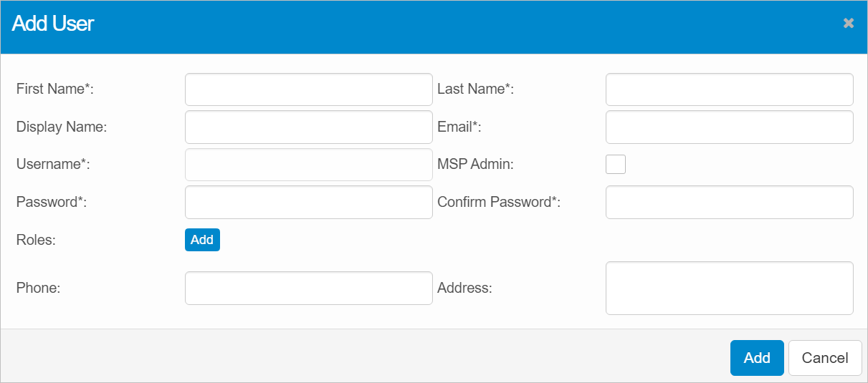Screen dimensions: 868x383
Task: Focus the Username text box
Action: (x=308, y=165)
